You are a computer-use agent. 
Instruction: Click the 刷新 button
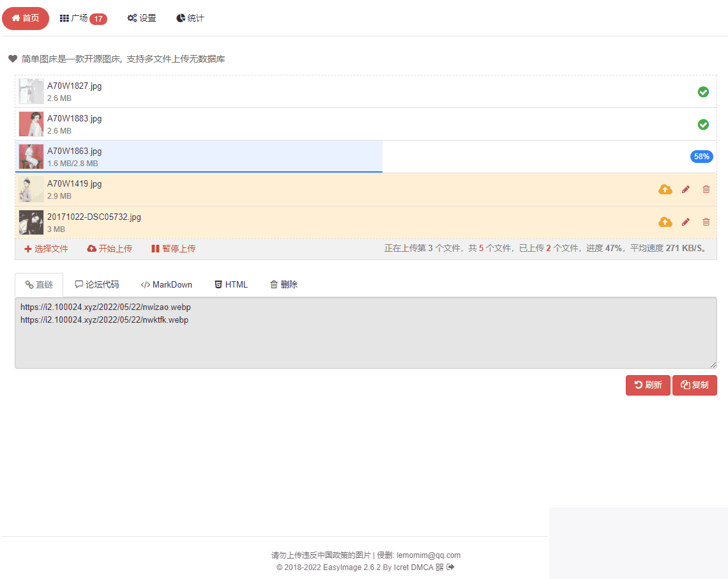[x=648, y=385]
